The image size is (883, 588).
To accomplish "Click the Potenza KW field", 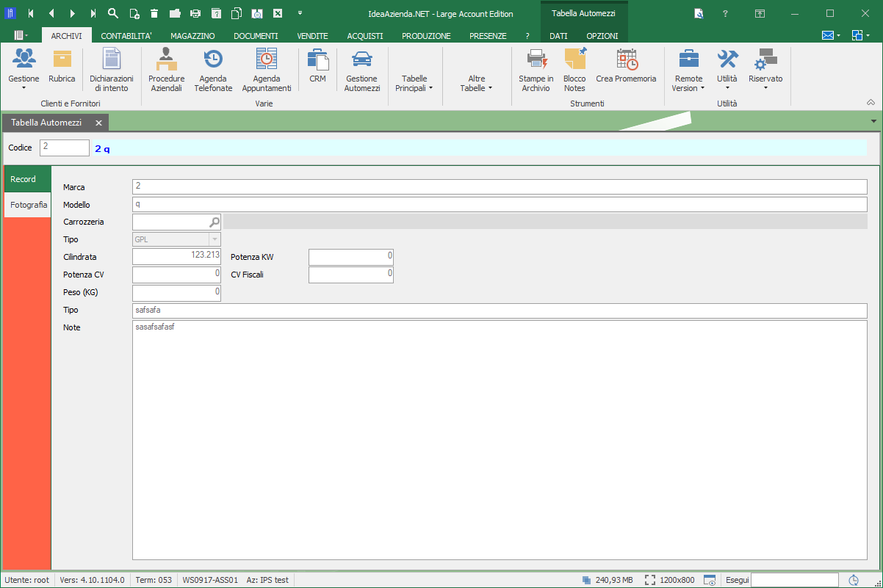I will [351, 256].
